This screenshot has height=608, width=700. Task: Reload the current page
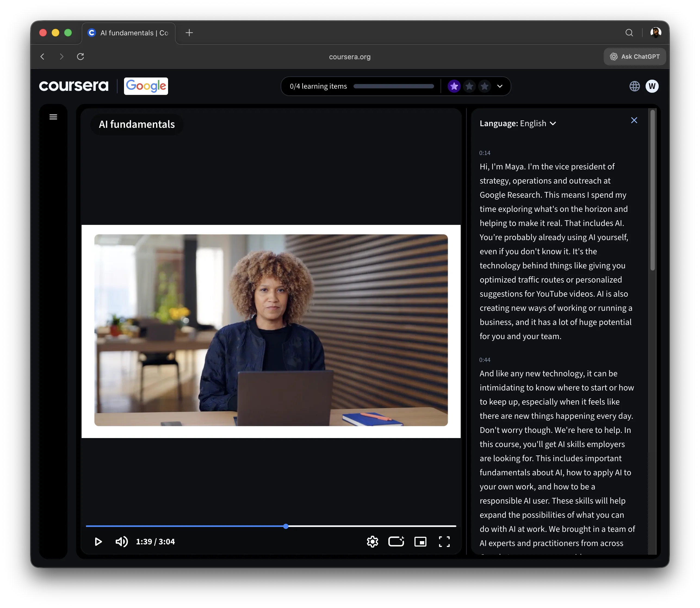click(x=80, y=57)
